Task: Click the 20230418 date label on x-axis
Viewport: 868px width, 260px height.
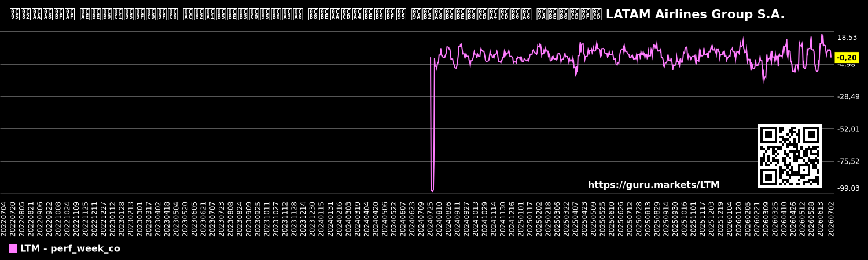Action: (x=167, y=218)
